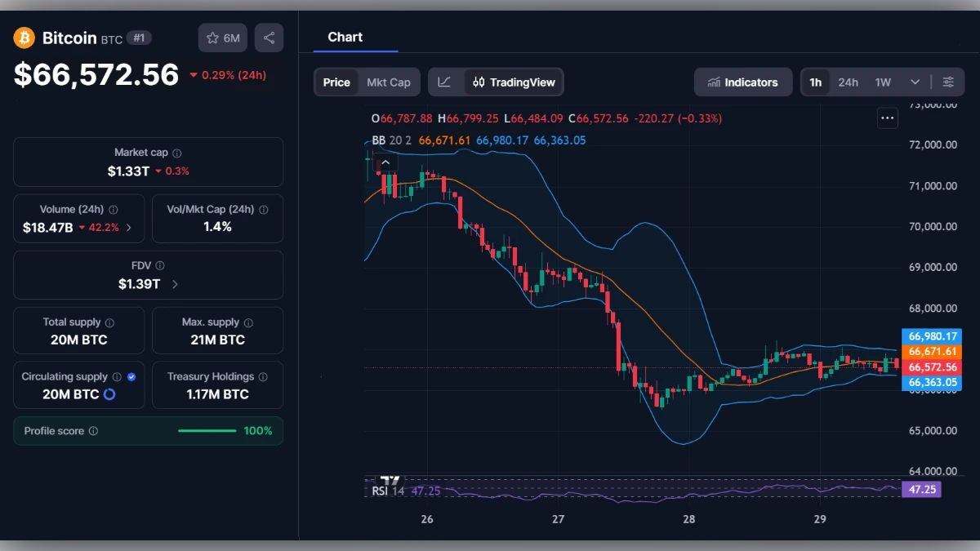Toggle the Price view switch
This screenshot has height=551, width=980.
point(336,82)
